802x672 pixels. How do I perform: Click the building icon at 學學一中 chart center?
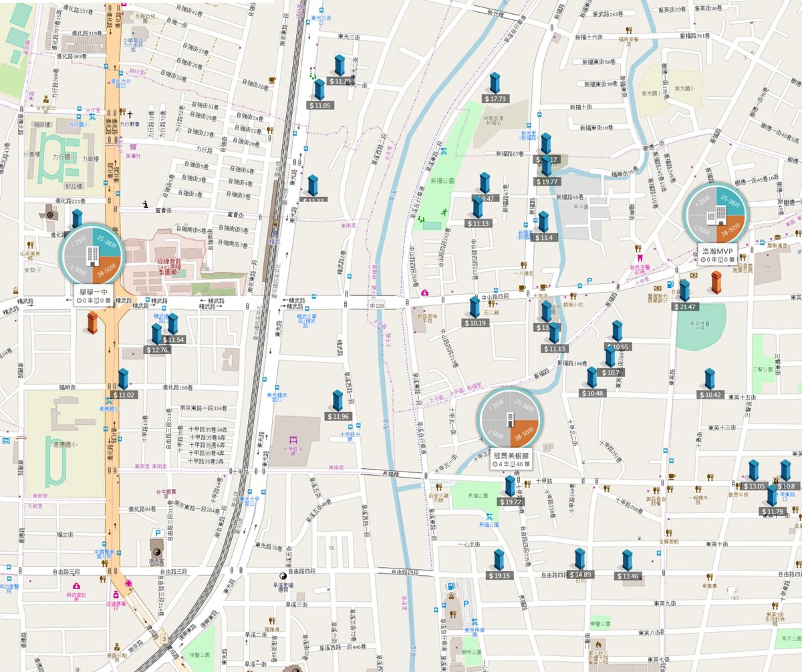92,255
